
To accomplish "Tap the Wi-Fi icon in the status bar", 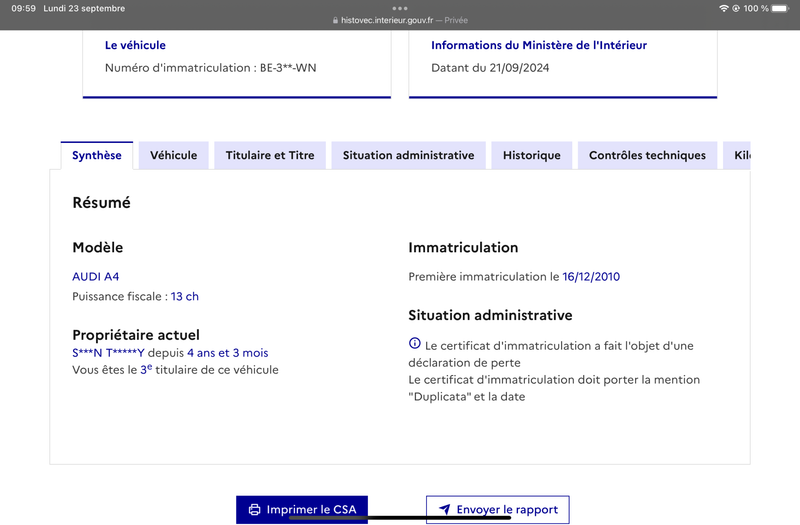I will pos(723,8).
